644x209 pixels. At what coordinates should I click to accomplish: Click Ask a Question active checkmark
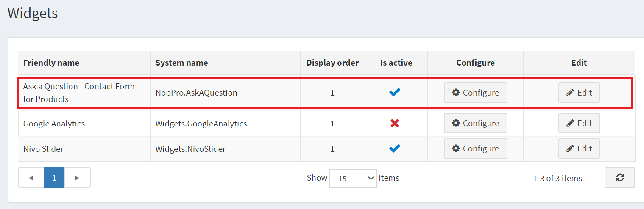point(395,93)
